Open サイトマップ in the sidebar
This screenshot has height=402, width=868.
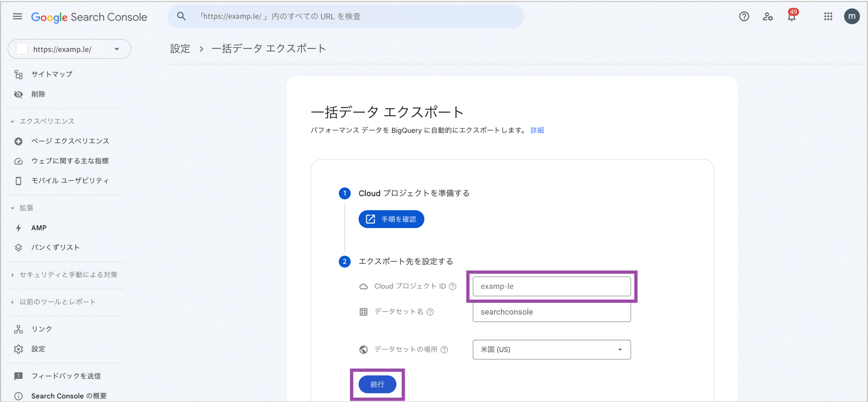tap(52, 74)
